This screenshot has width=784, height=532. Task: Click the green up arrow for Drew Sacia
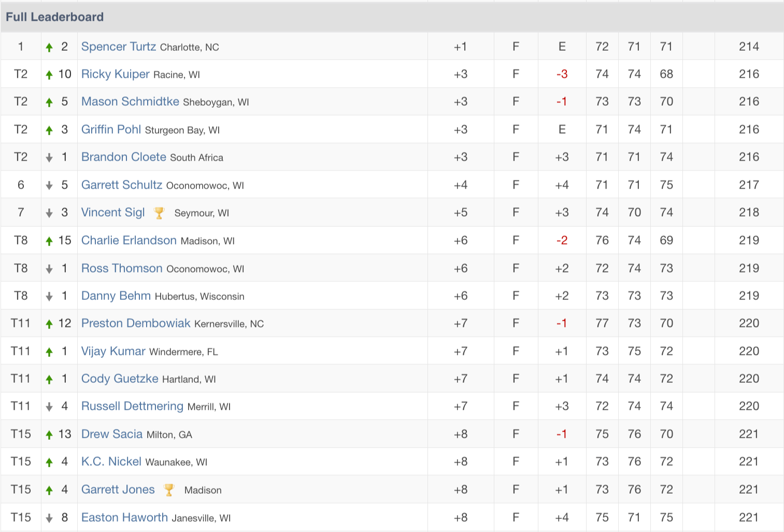click(49, 435)
